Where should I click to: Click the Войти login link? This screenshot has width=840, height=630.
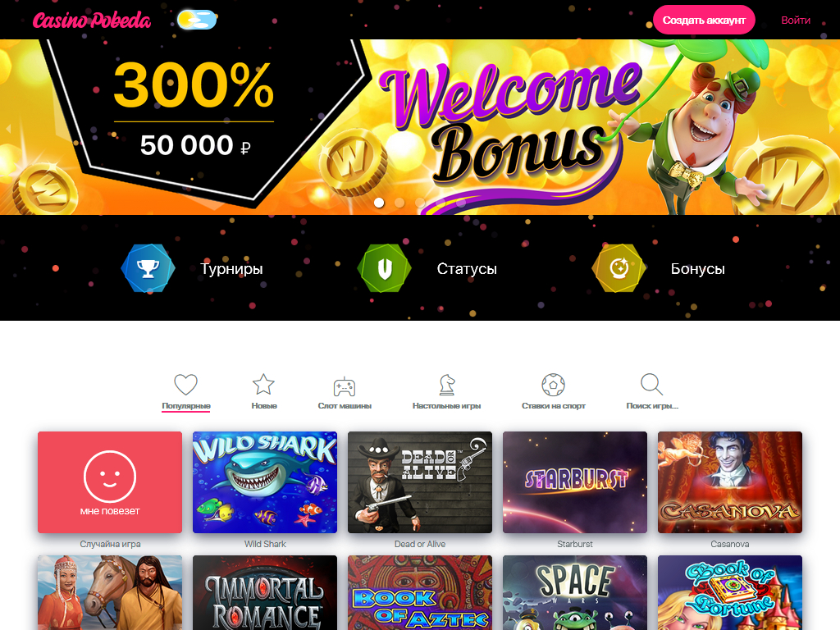tap(796, 21)
